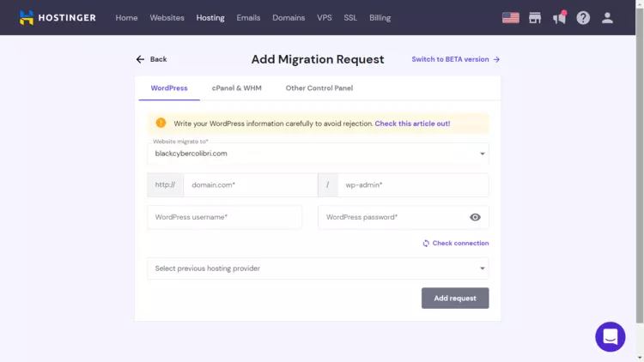
Task: Open the VPS menu item
Action: 324,18
